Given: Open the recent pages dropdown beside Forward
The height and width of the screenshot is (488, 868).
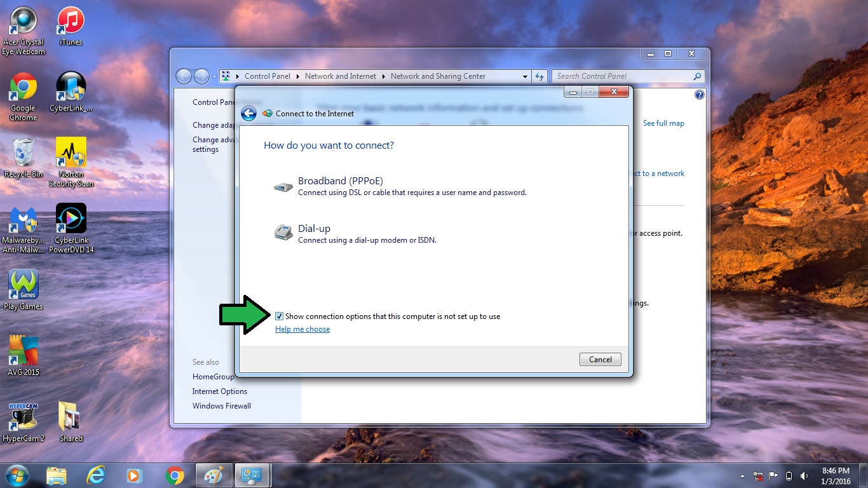Looking at the screenshot, I should pyautogui.click(x=214, y=76).
